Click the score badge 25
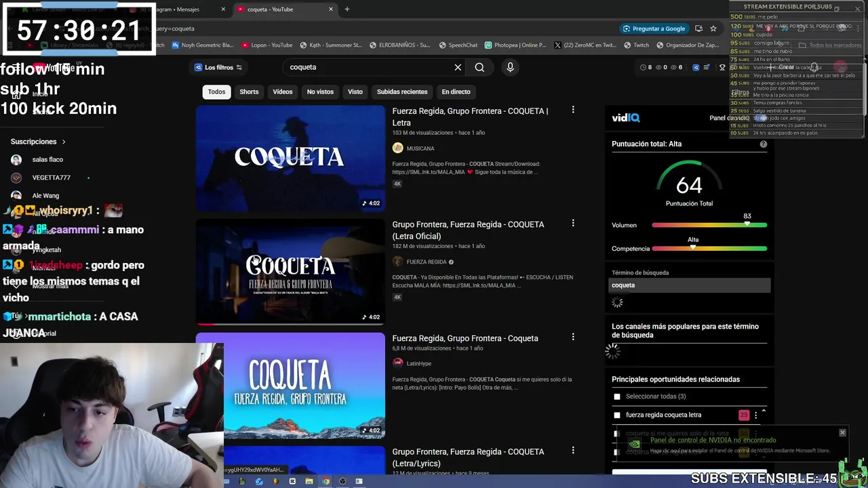The width and height of the screenshot is (868, 488). pyautogui.click(x=744, y=415)
